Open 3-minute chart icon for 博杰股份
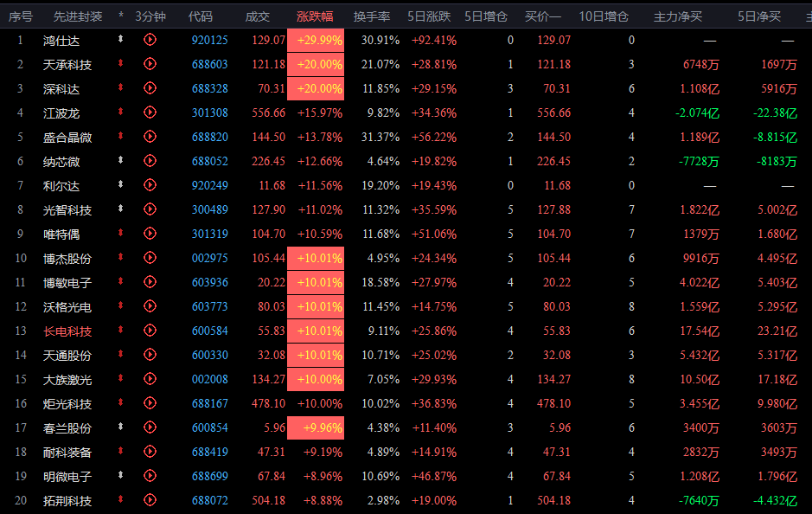 coord(150,258)
